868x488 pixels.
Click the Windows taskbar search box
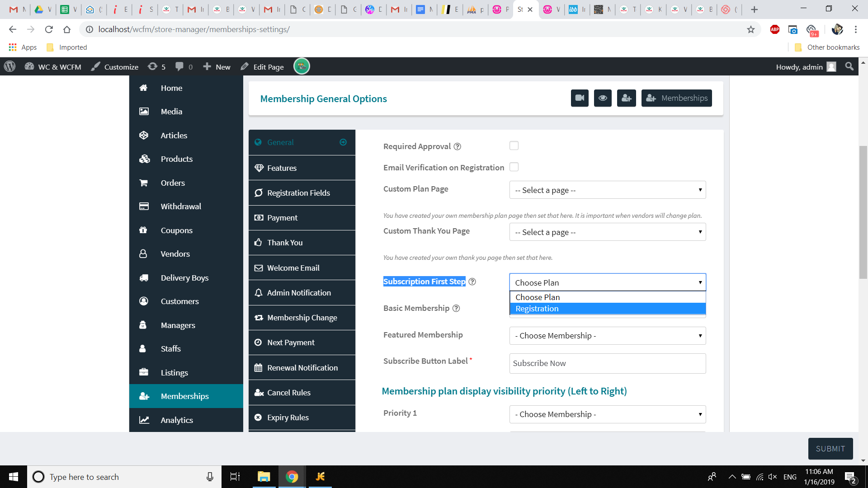124,477
